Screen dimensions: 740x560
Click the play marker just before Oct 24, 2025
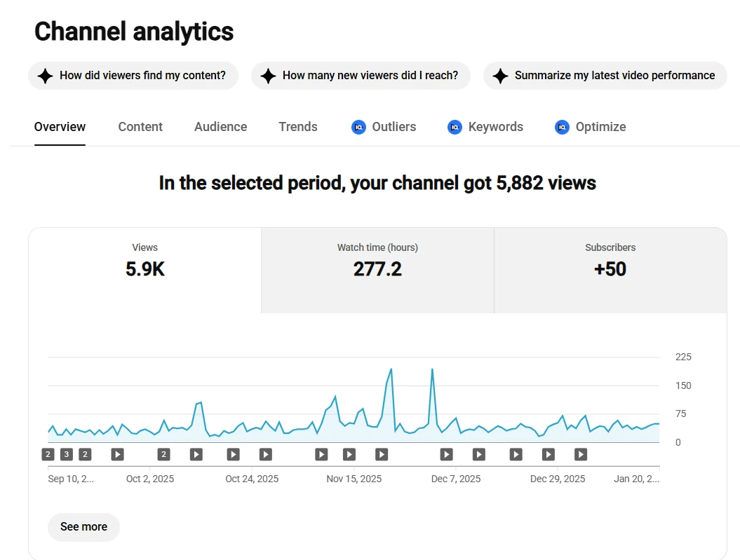(233, 454)
